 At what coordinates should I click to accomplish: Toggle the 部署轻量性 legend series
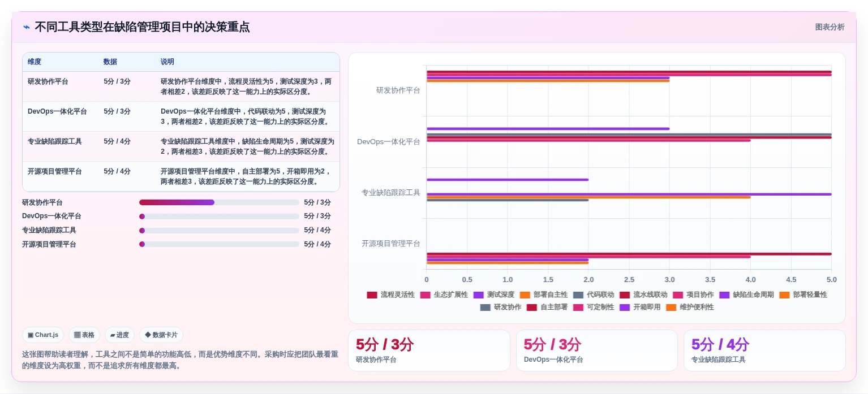pyautogui.click(x=803, y=295)
